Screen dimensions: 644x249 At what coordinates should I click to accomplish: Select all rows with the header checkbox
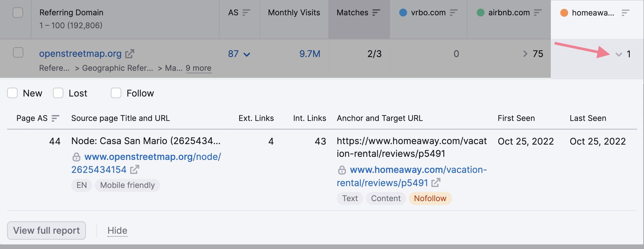click(x=18, y=12)
